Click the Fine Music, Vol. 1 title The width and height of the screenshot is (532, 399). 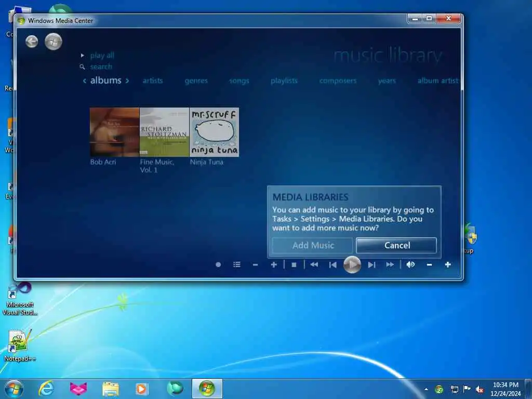point(157,166)
